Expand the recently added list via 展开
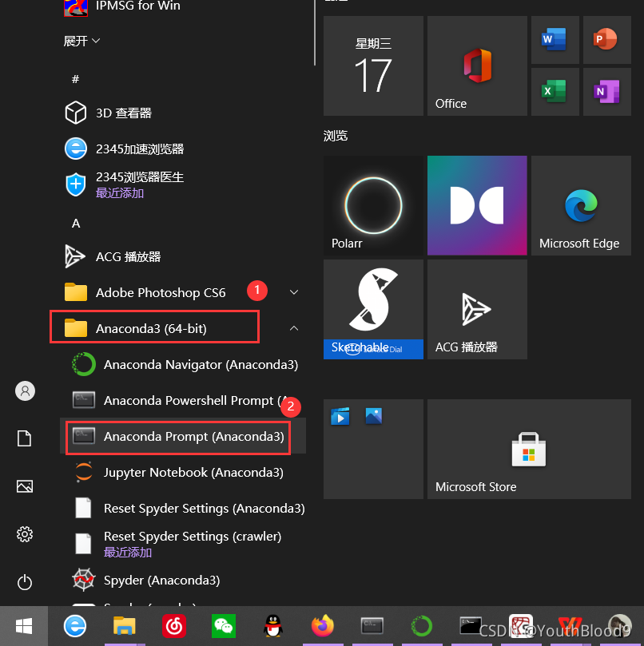The height and width of the screenshot is (646, 644). click(81, 41)
